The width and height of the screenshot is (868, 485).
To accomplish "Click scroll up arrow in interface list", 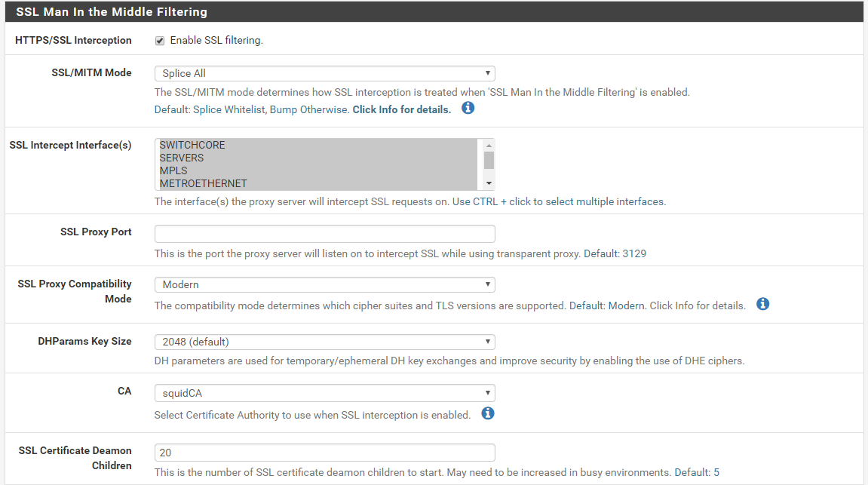I will coord(489,145).
